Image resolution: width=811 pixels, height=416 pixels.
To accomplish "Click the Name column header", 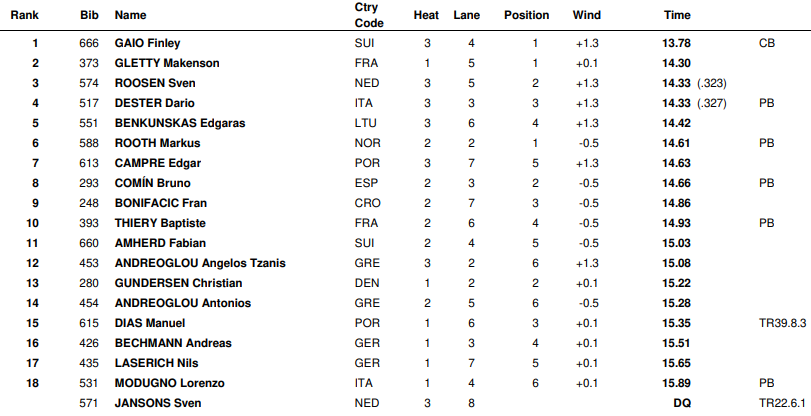I will [x=130, y=15].
